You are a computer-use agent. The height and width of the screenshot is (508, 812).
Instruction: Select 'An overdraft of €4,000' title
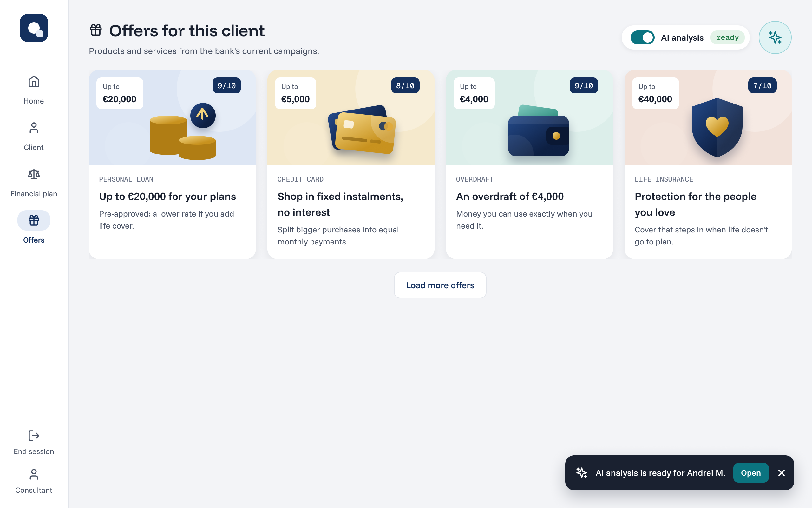click(510, 197)
